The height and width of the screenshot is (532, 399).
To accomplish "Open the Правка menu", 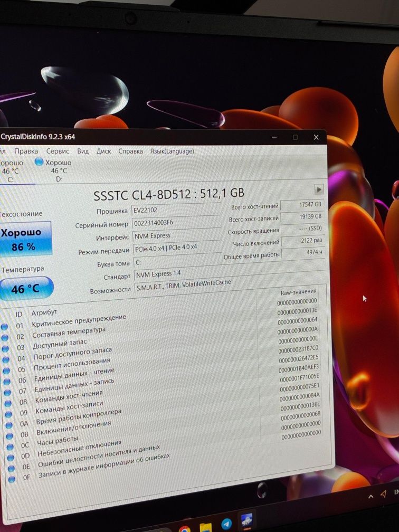I will pos(26,151).
